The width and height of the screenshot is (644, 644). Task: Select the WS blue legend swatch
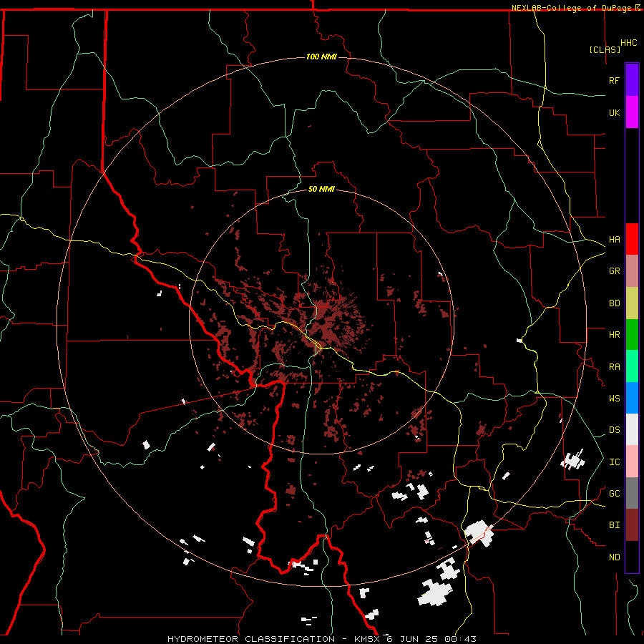click(x=632, y=398)
